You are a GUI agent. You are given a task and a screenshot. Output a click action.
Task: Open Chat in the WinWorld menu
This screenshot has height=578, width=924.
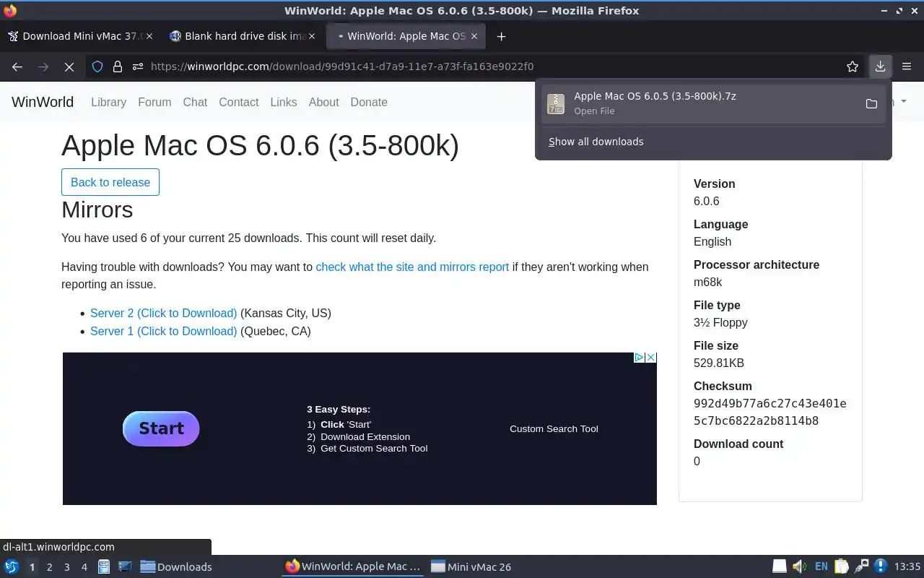[x=195, y=102]
